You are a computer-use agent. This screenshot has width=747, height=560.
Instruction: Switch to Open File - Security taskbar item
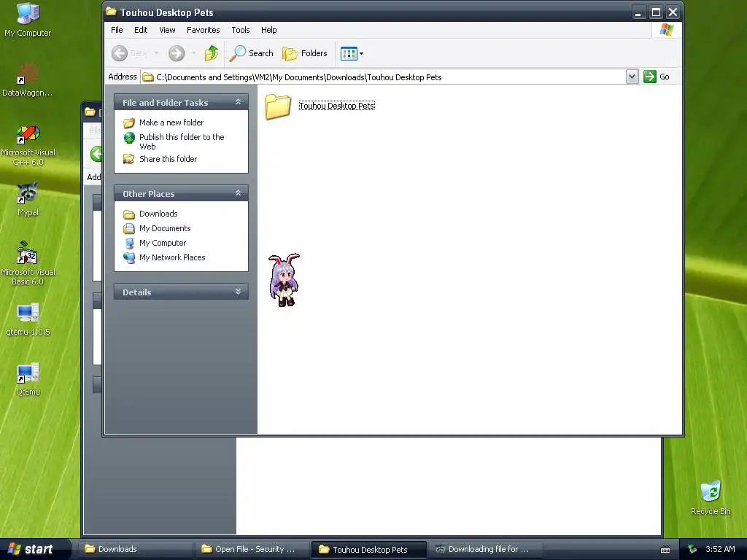(252, 549)
